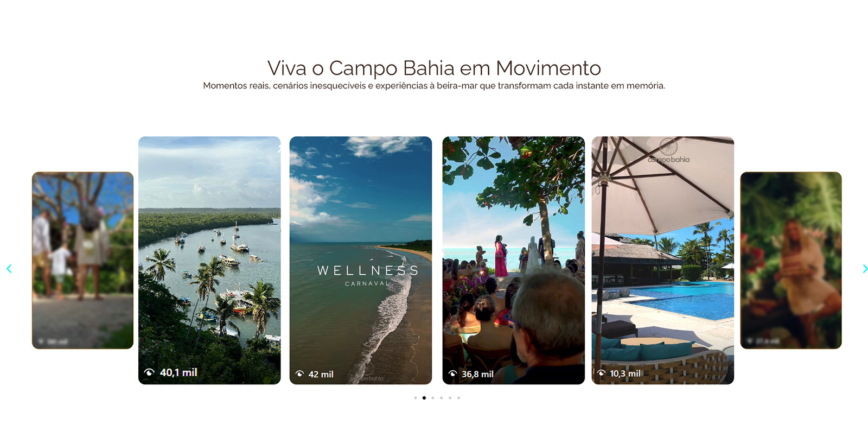Click the eye icon beside 36,8 mil
Image resolution: width=868 pixels, height=443 pixels.
tap(453, 374)
